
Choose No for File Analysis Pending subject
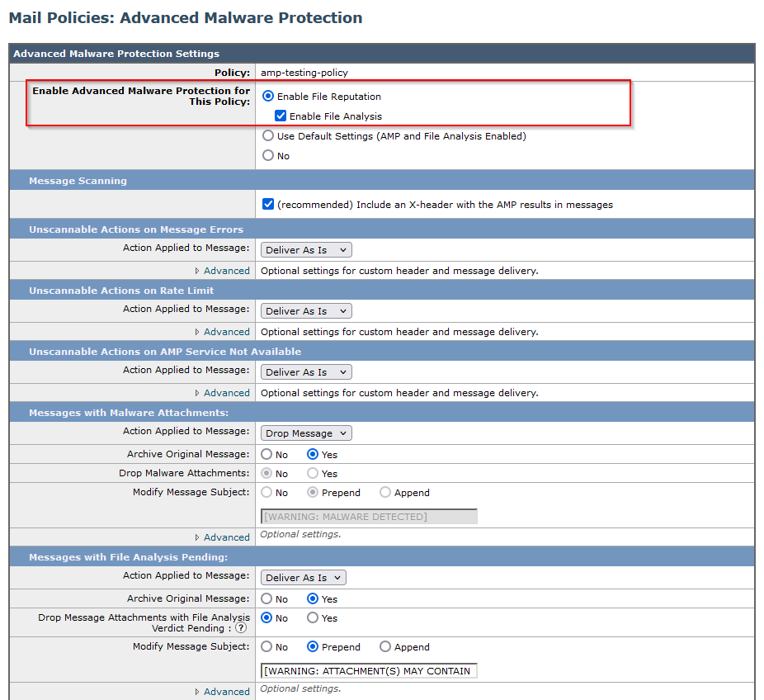[266, 646]
